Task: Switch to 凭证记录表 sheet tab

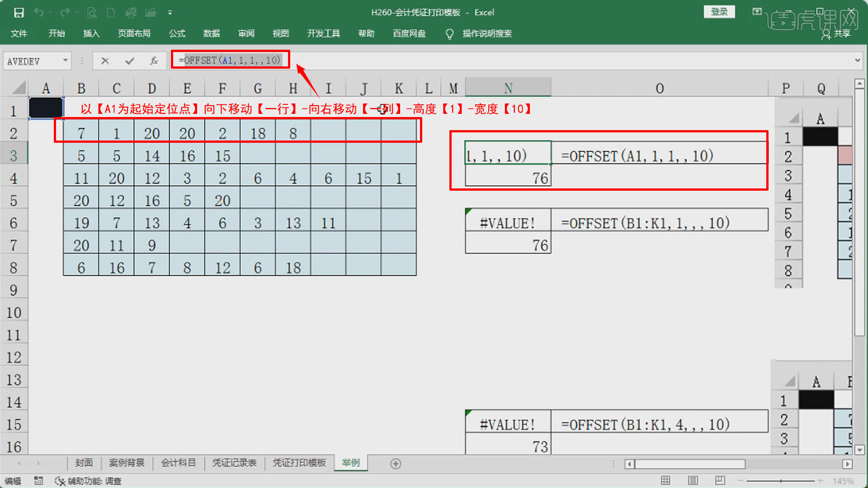Action: [x=234, y=463]
